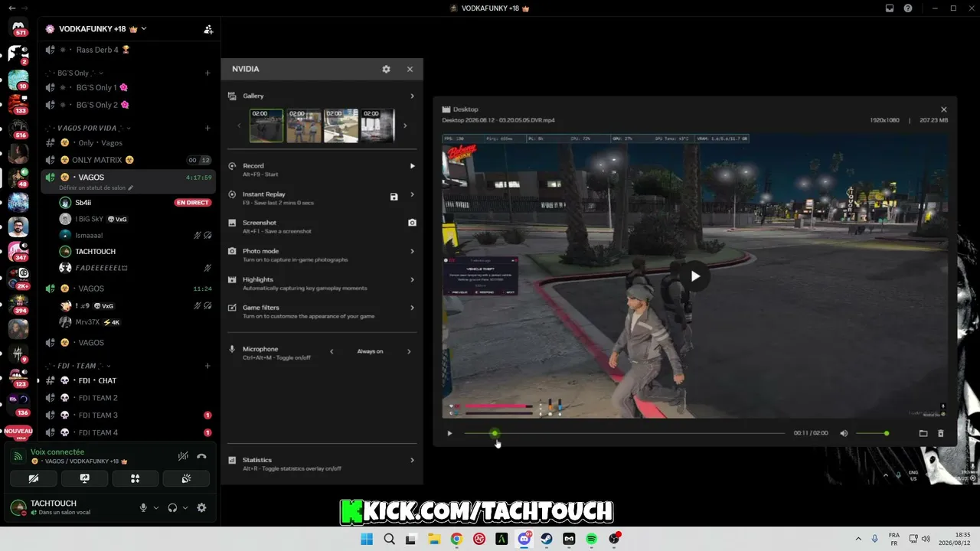Expand Game filters options
Screen dimensions: 980x551
pos(412,308)
